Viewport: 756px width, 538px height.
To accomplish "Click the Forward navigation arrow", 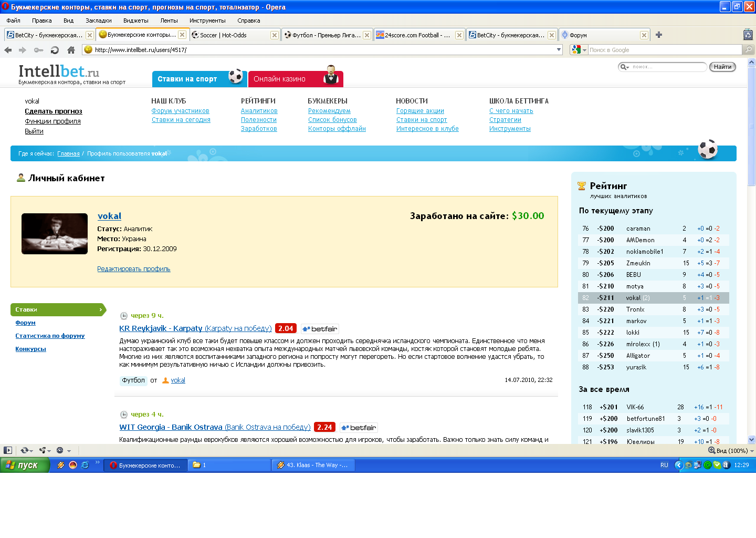I will 23,50.
